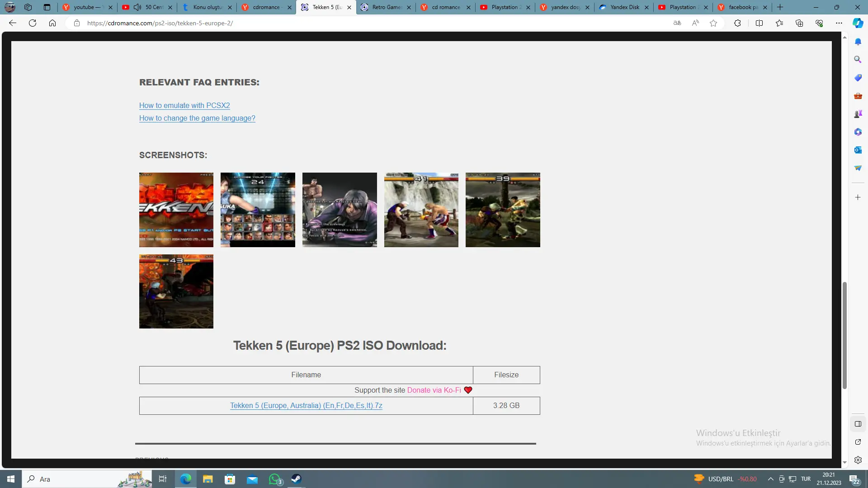Open WhatsApp from the taskbar
The image size is (868, 488).
[x=275, y=479]
